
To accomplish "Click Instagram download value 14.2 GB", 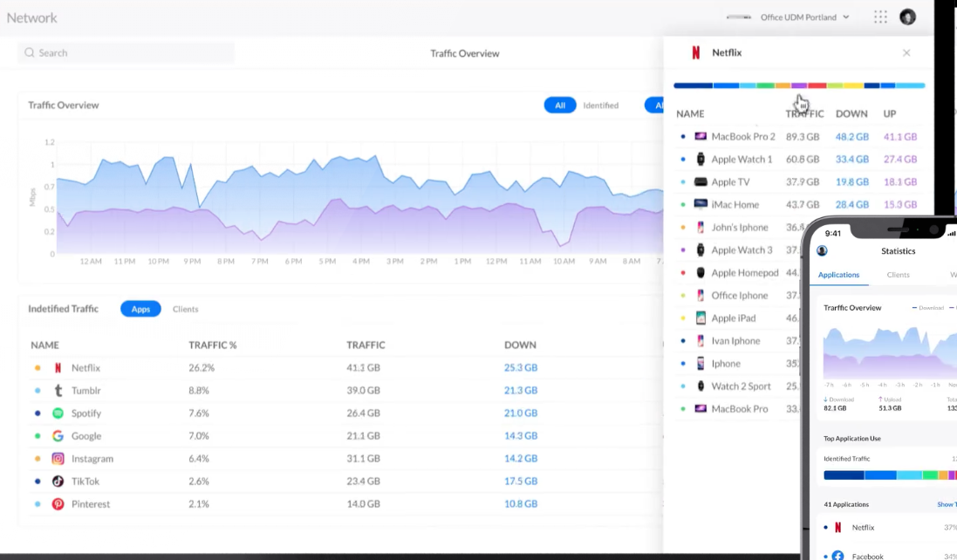I will click(521, 459).
